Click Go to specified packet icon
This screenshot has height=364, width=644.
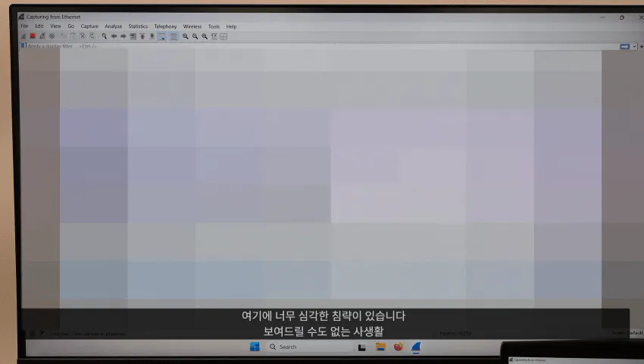133,36
